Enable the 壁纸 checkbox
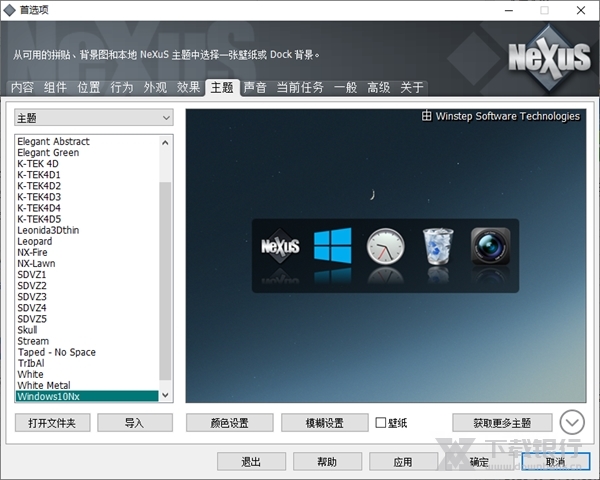This screenshot has height=480, width=600. pyautogui.click(x=381, y=423)
